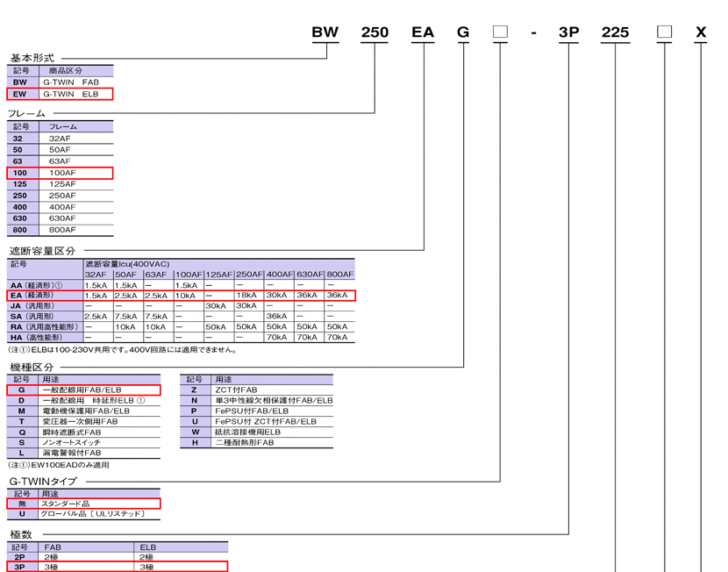Image resolution: width=728 pixels, height=572 pixels.
Task: Click "漏電警報付FAB" in the L row
Action: (x=72, y=453)
